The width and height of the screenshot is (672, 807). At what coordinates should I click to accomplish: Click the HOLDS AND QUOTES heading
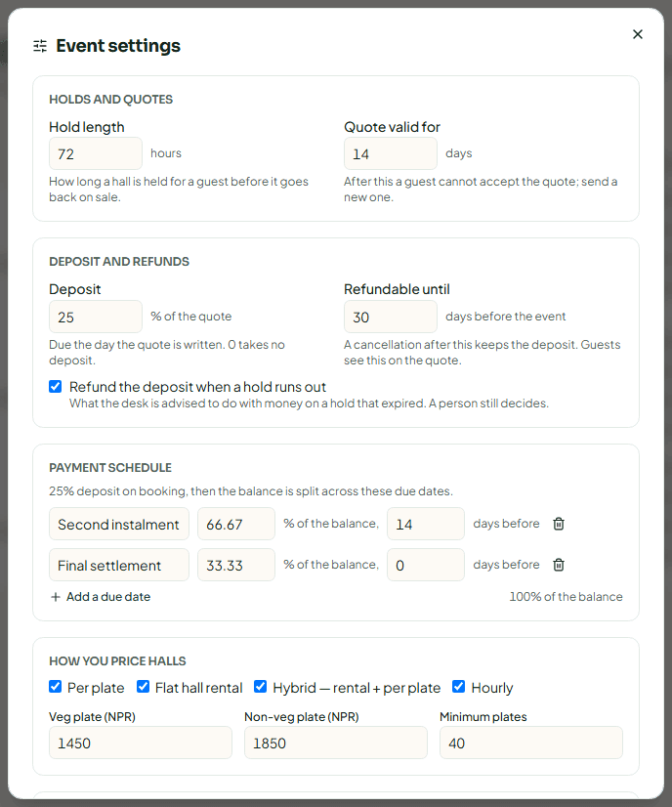(110, 100)
